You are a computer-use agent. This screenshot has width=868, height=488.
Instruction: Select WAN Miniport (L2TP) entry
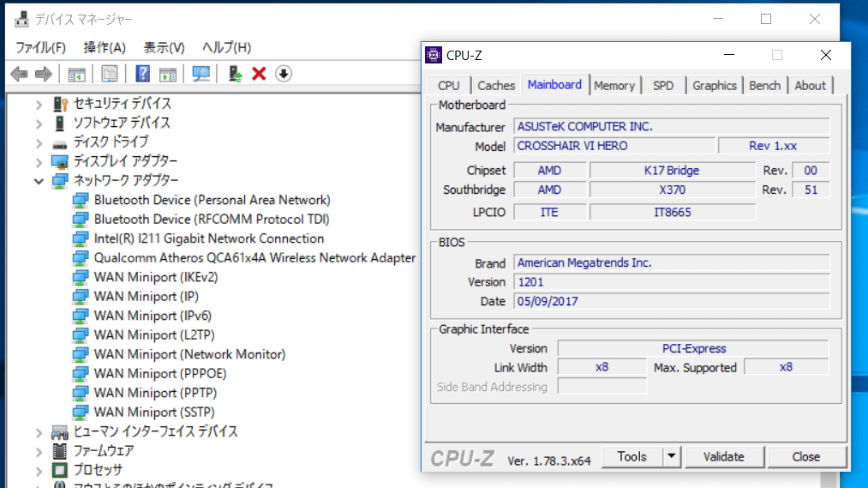click(x=154, y=335)
